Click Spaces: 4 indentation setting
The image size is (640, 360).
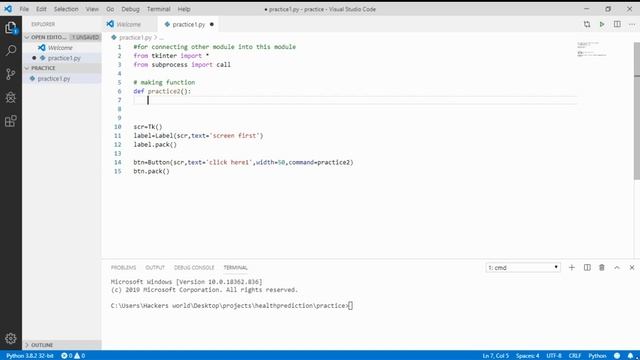click(527, 356)
